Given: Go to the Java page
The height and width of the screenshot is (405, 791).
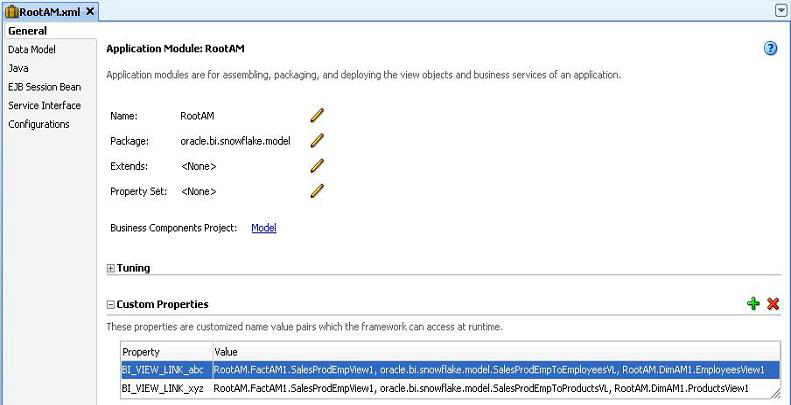Looking at the screenshot, I should click(18, 68).
